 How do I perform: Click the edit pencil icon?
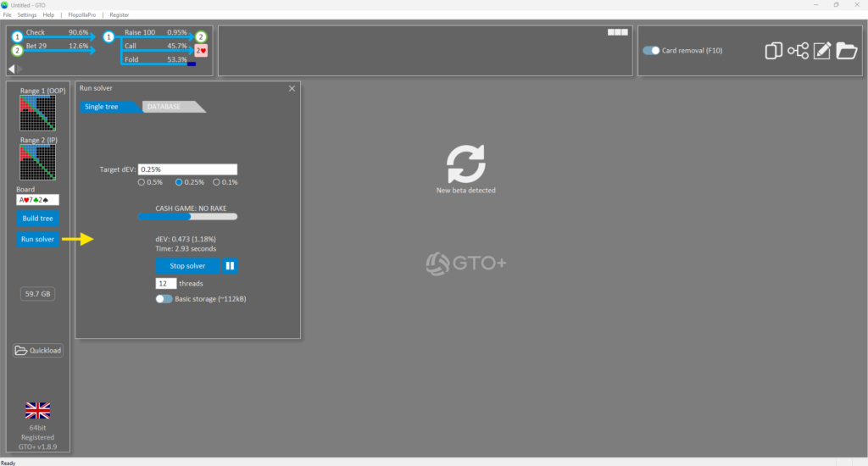click(822, 50)
